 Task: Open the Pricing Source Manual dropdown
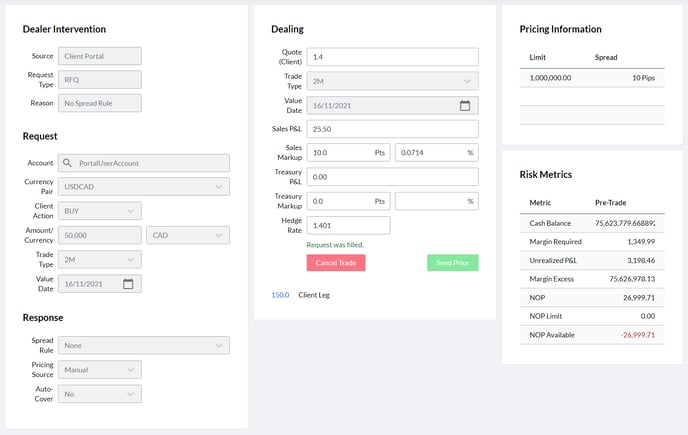point(99,369)
